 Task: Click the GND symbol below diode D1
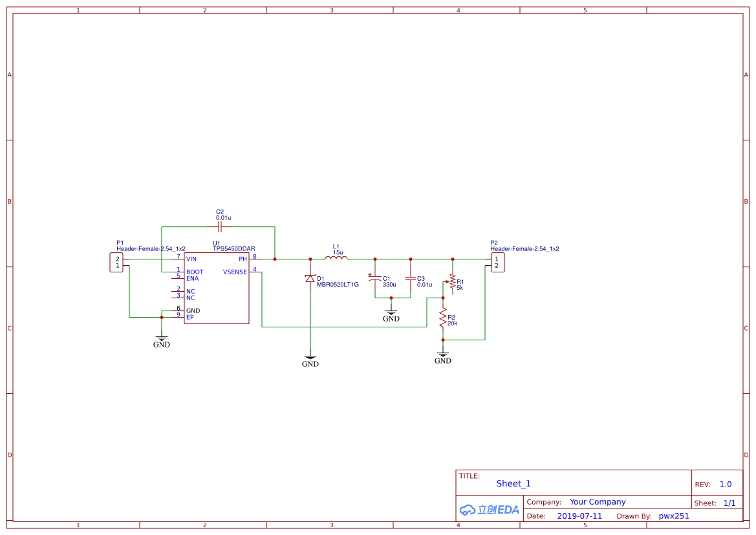pyautogui.click(x=310, y=360)
